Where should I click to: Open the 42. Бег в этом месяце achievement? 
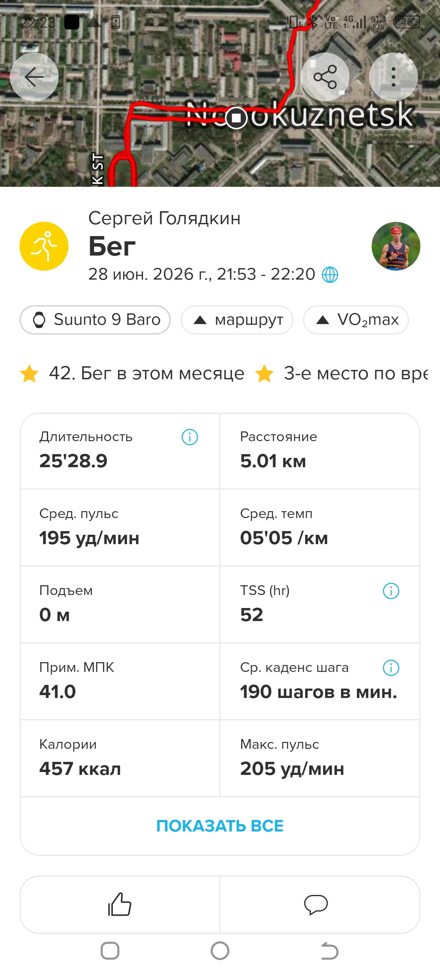(x=132, y=373)
